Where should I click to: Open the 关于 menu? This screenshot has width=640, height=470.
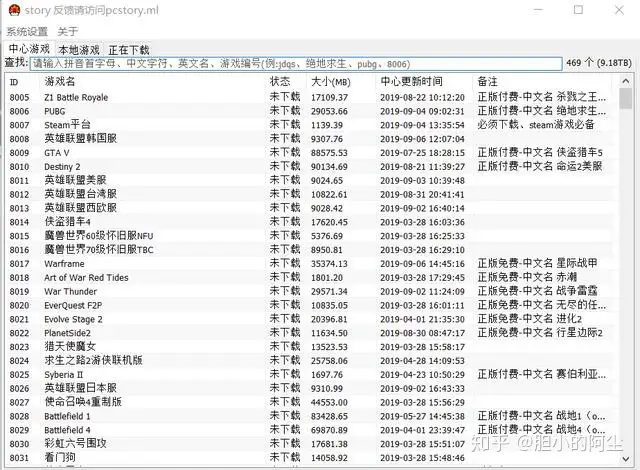68,31
